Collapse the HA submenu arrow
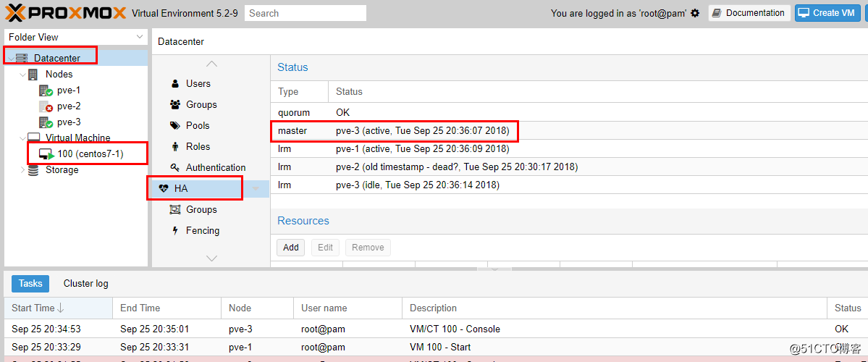 pos(256,189)
